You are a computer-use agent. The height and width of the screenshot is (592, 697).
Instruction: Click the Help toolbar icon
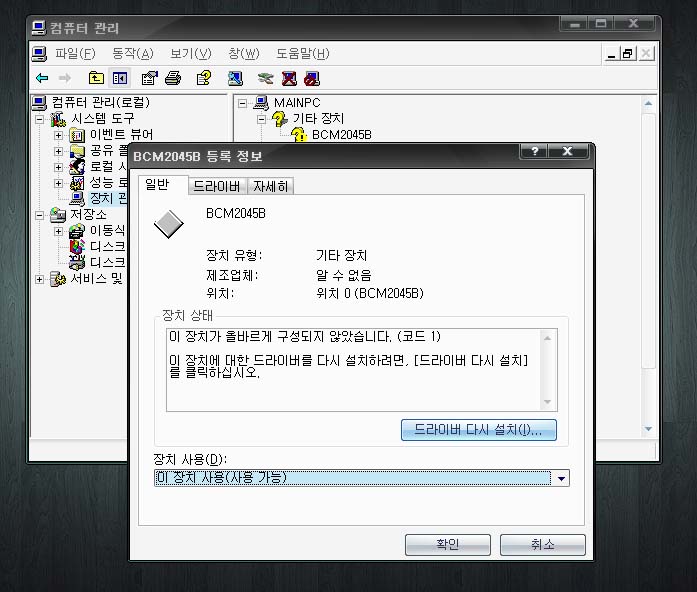pos(204,78)
